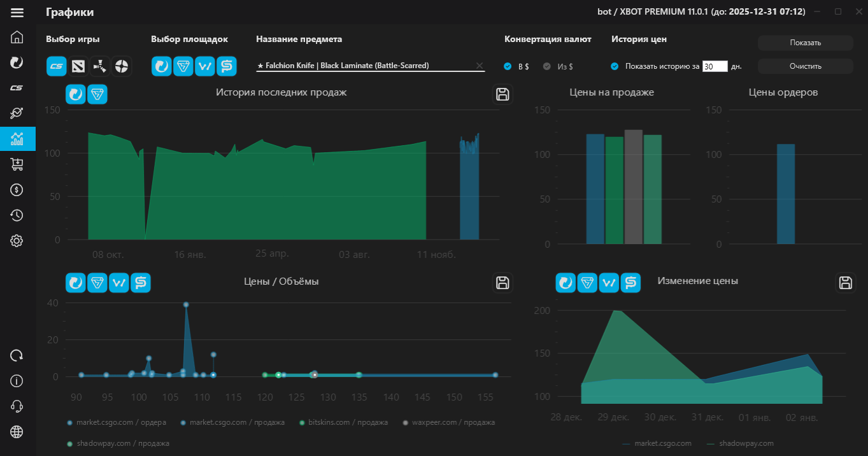
Task: Save the price change chart image
Action: click(x=846, y=283)
